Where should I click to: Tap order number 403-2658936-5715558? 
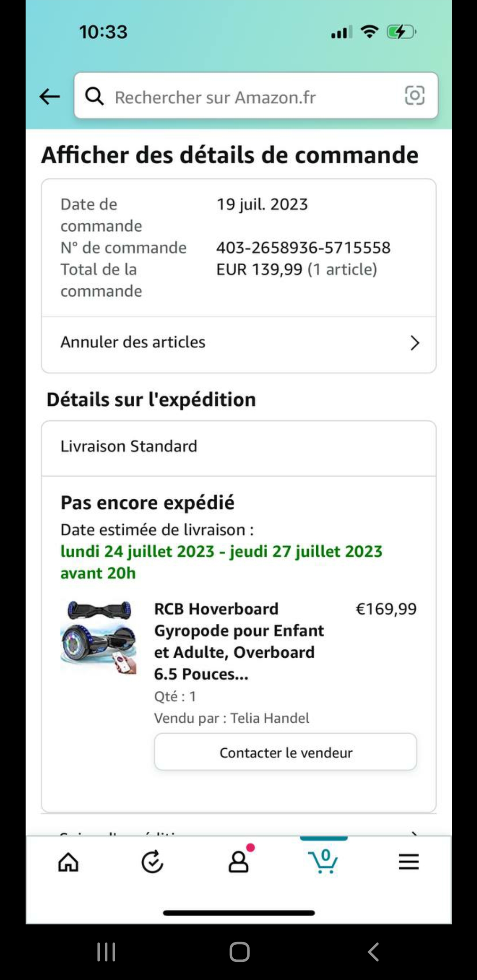303,248
